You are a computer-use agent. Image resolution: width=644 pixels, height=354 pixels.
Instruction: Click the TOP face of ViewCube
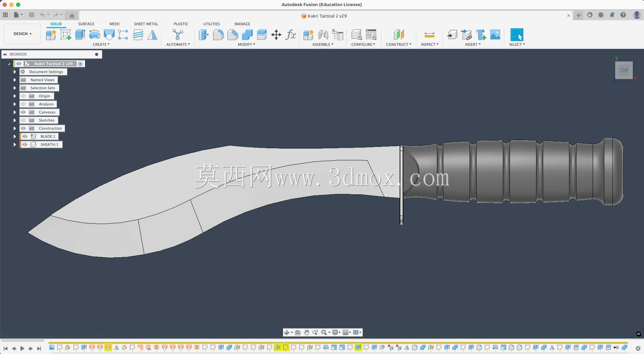pos(624,70)
